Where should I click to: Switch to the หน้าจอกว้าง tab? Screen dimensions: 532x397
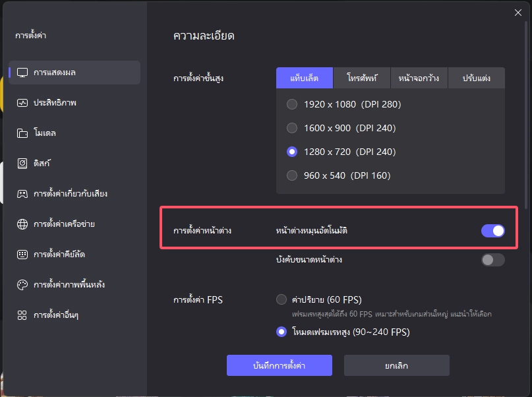[x=419, y=78]
